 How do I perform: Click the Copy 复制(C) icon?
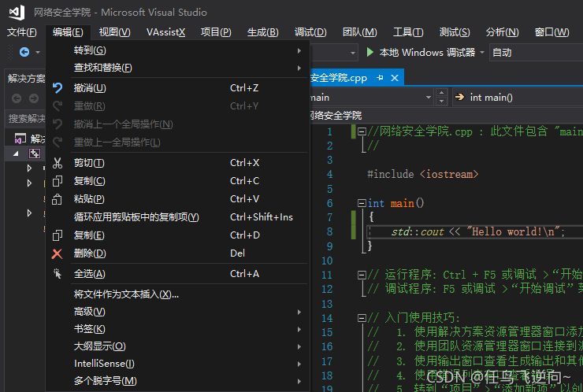pyautogui.click(x=58, y=181)
